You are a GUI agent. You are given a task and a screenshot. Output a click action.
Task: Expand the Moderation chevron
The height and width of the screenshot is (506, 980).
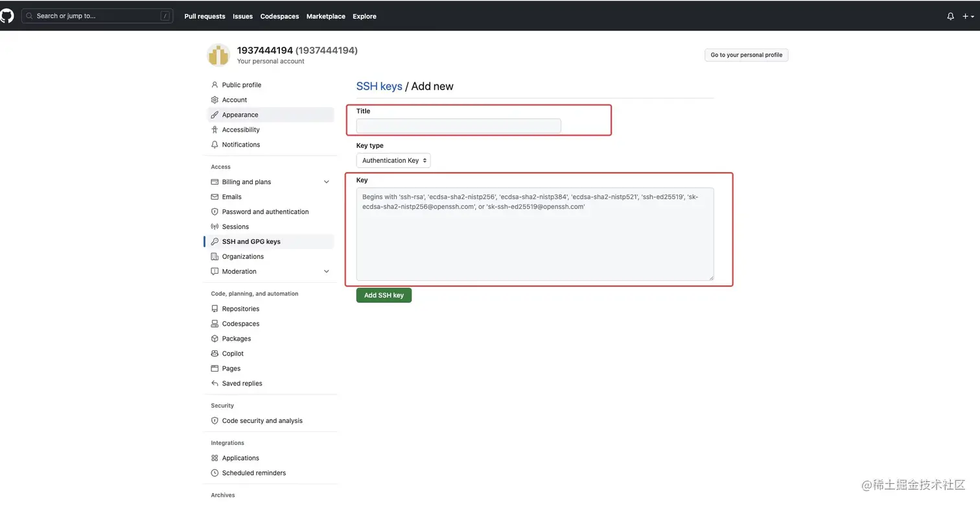(x=326, y=271)
